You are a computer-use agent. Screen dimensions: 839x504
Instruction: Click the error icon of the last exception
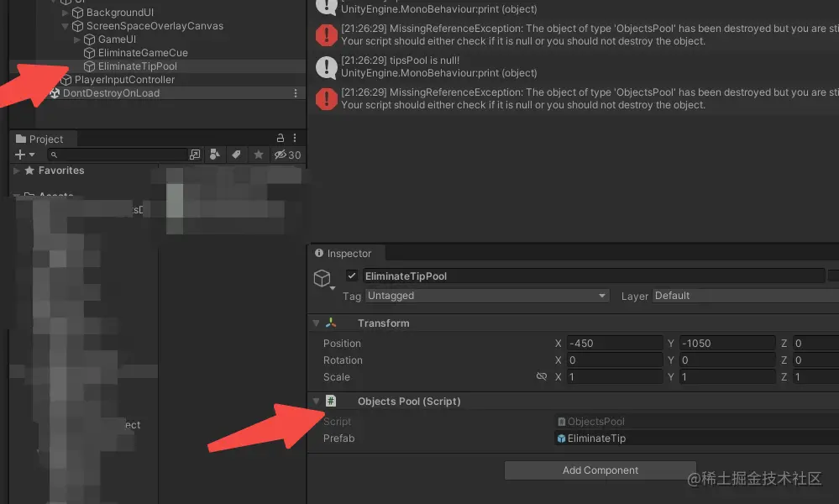(326, 99)
